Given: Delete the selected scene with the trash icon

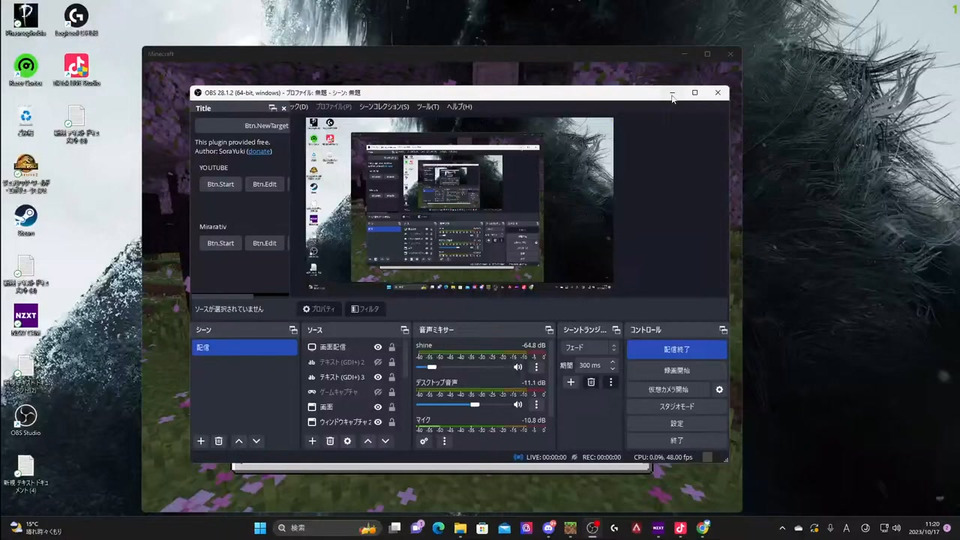Looking at the screenshot, I should 219,441.
